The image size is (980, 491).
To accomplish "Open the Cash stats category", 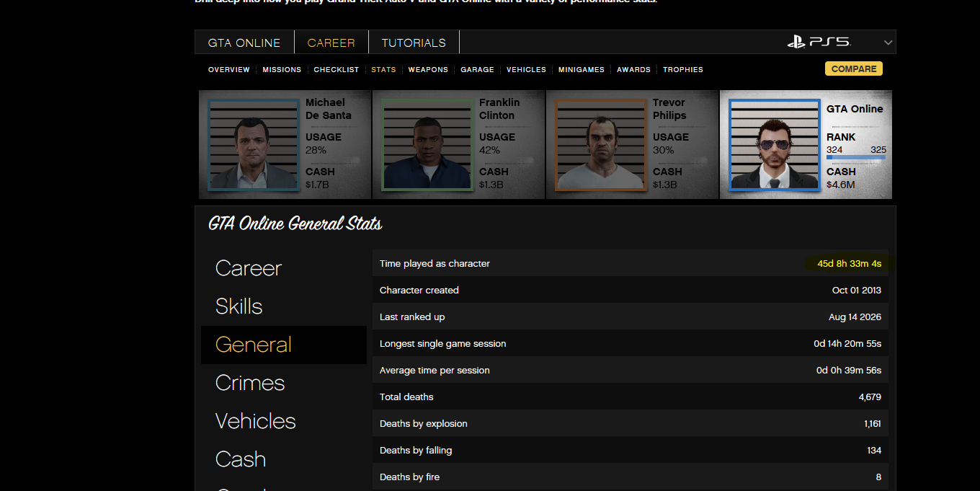I will 241,459.
